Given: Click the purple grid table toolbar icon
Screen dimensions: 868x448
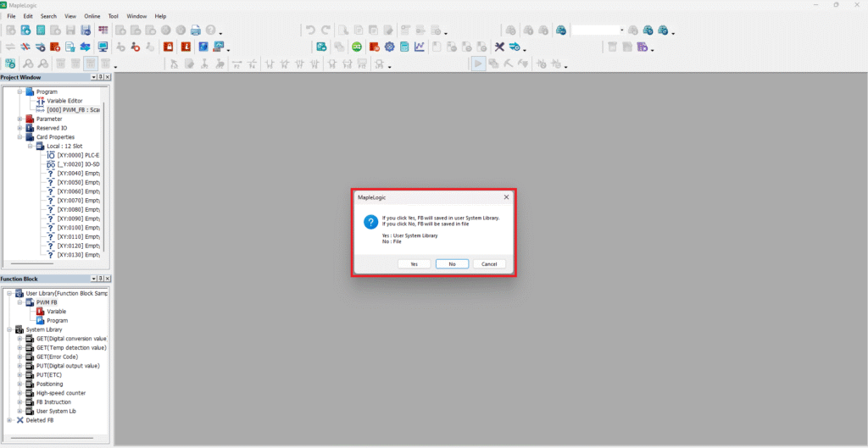Looking at the screenshot, I should click(103, 30).
